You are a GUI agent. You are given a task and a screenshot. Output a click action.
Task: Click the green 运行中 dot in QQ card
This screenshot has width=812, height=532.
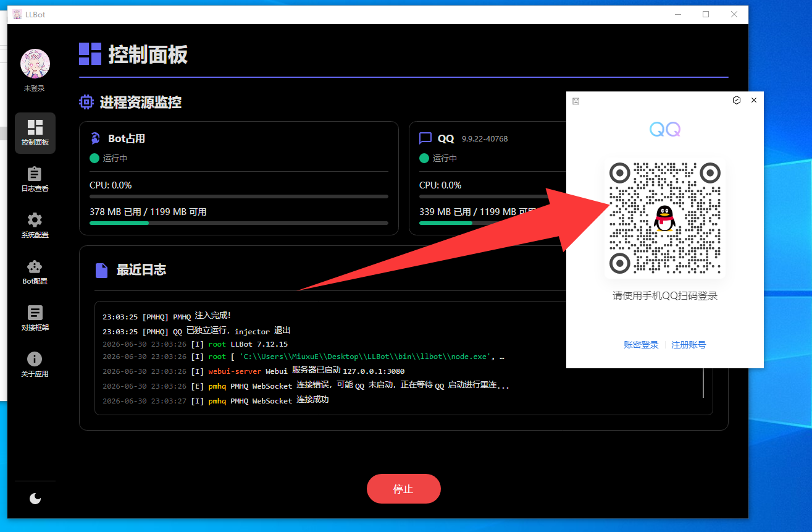click(424, 158)
